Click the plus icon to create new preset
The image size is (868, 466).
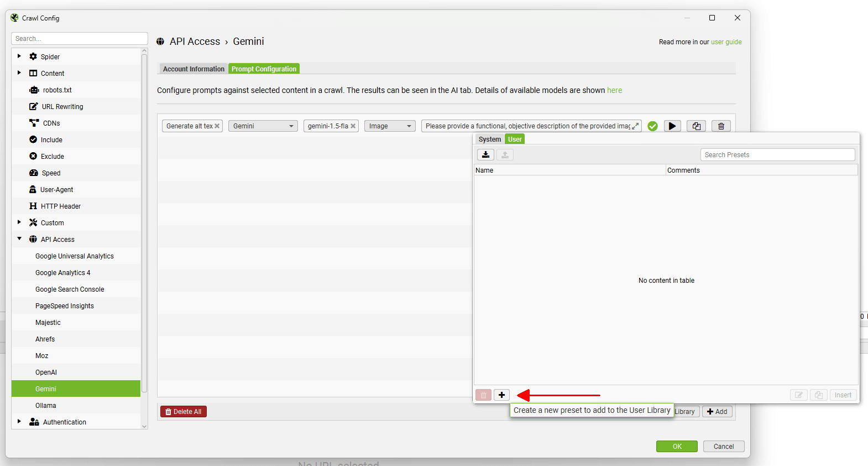pyautogui.click(x=501, y=395)
